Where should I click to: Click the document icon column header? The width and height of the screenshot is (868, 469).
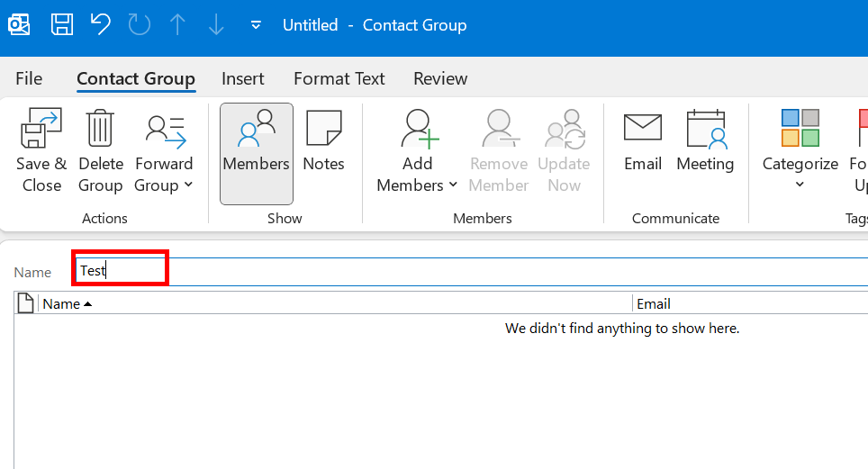(x=25, y=303)
